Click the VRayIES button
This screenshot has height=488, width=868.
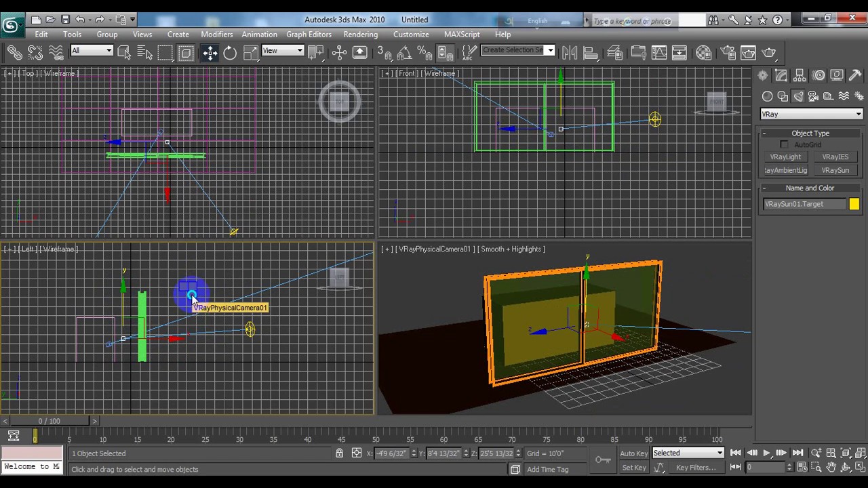coord(835,157)
